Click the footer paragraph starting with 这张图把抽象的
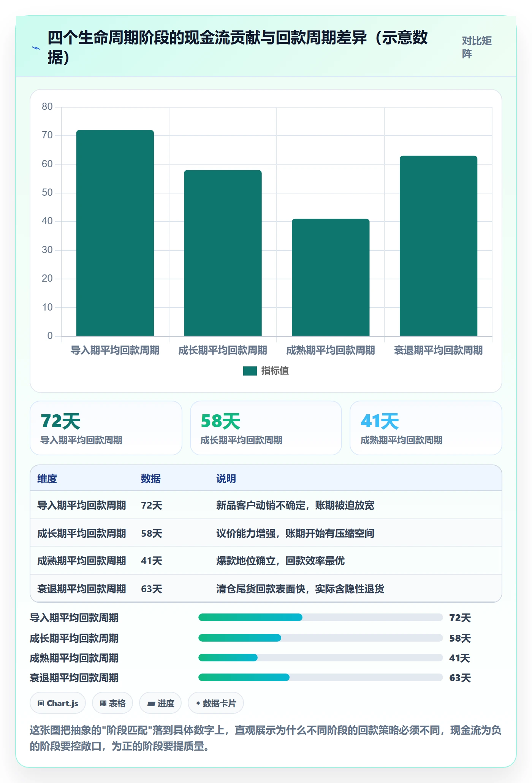The width and height of the screenshot is (532, 783). click(x=266, y=738)
